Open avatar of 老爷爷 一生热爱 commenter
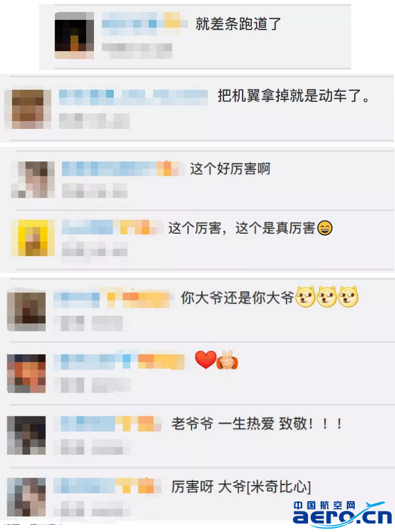This screenshot has width=395, height=532. tap(26, 435)
